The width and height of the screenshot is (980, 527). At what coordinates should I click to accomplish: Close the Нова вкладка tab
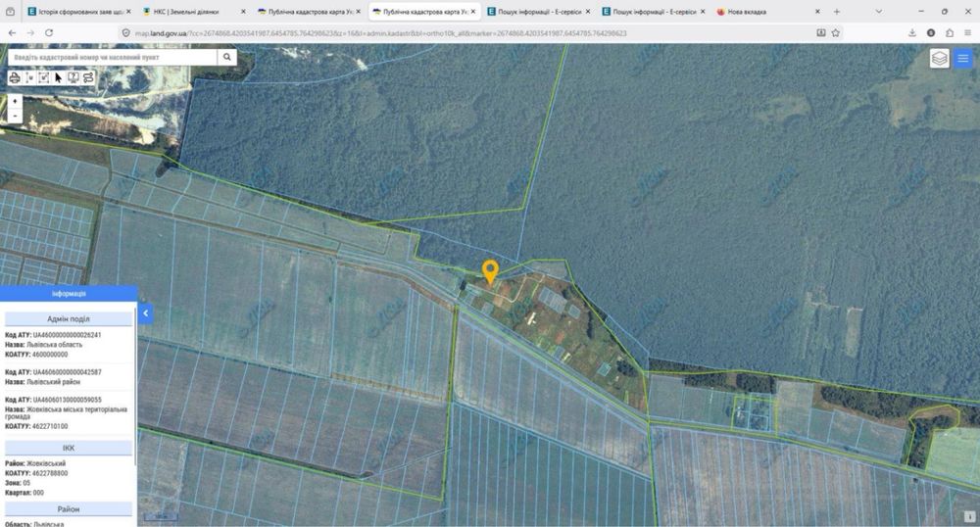(x=817, y=11)
